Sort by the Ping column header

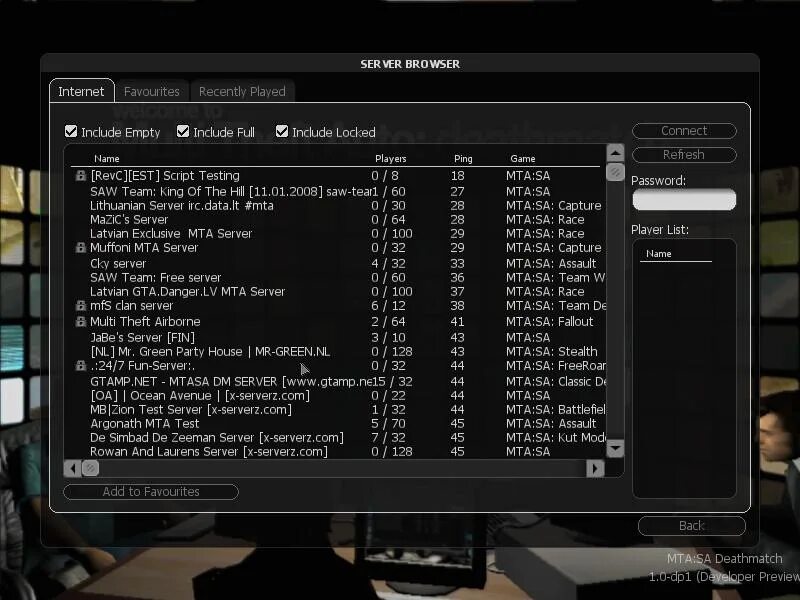click(x=463, y=159)
